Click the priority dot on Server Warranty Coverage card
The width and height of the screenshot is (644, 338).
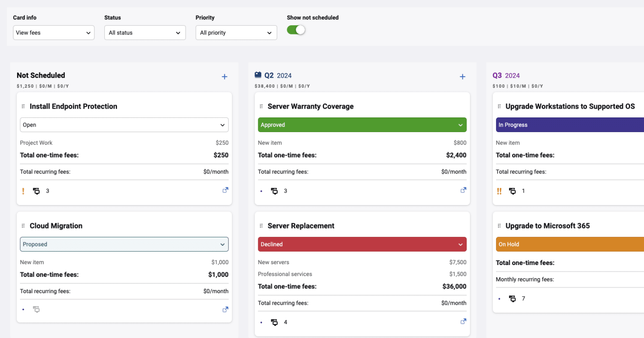click(x=261, y=191)
